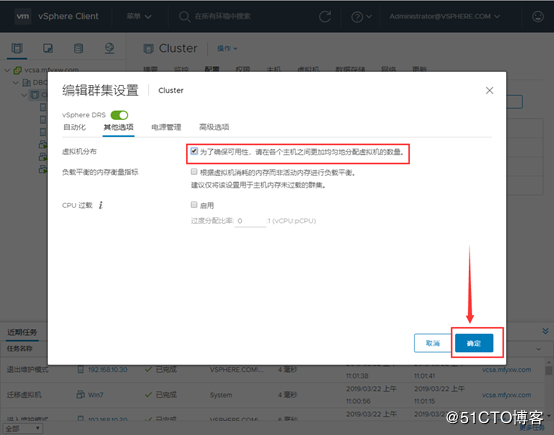Open vcsa.mfyxw.com link in Win7 task row

coord(506,395)
